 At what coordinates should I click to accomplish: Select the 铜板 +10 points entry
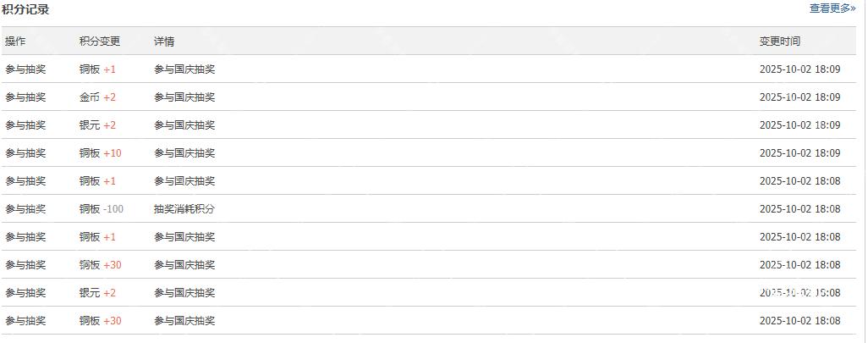101,153
